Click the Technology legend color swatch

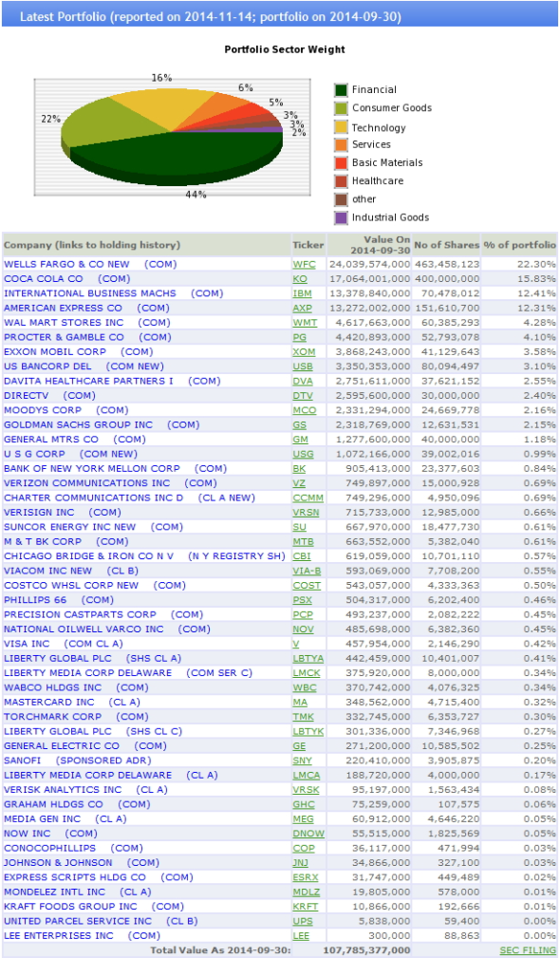click(x=341, y=127)
